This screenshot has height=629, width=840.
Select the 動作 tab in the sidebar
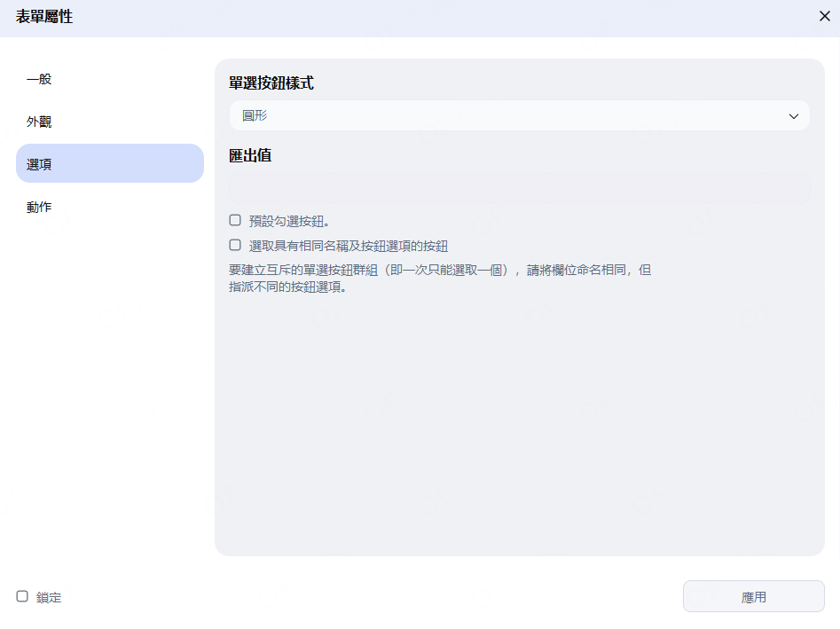click(x=39, y=206)
